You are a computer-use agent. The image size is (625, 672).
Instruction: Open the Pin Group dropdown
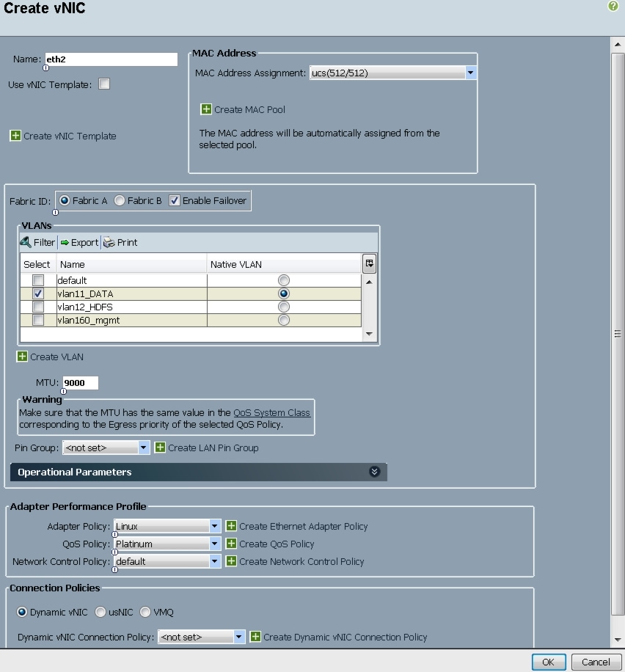click(143, 448)
